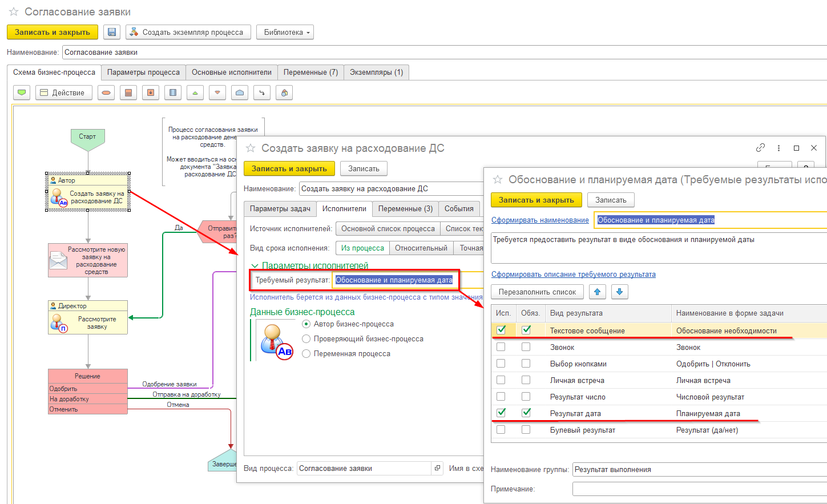827x504 pixels.
Task: Add the green up-triangle split shape
Action: (195, 92)
